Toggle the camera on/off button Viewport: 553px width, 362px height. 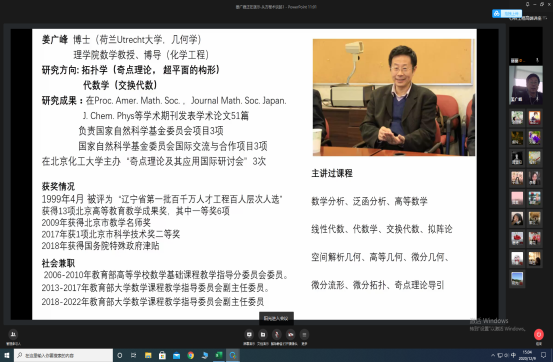click(x=291, y=334)
